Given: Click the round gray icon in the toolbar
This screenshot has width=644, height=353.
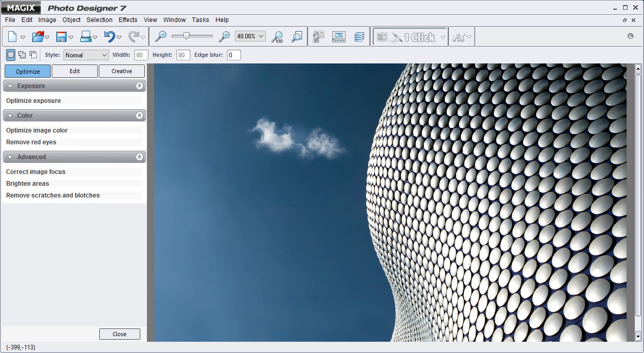Looking at the screenshot, I should (630, 36).
